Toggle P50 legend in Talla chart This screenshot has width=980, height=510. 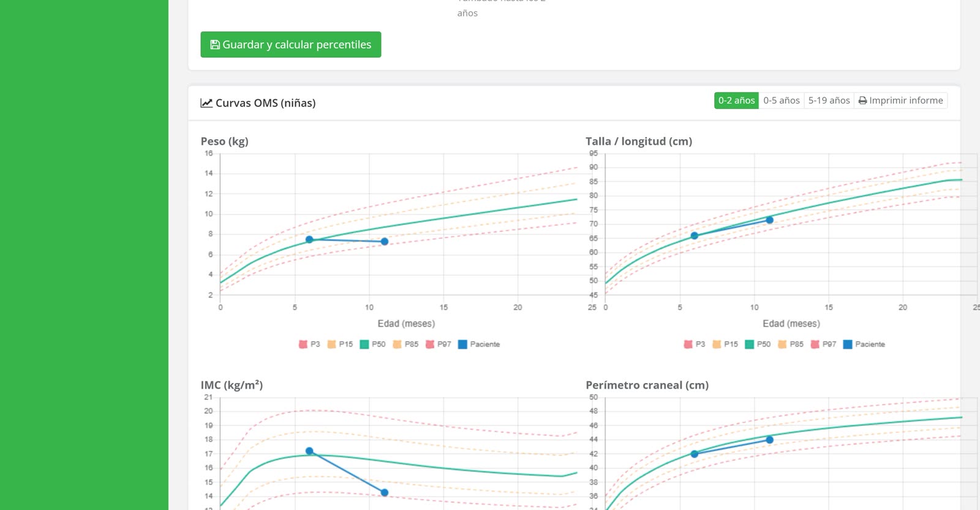[758, 344]
